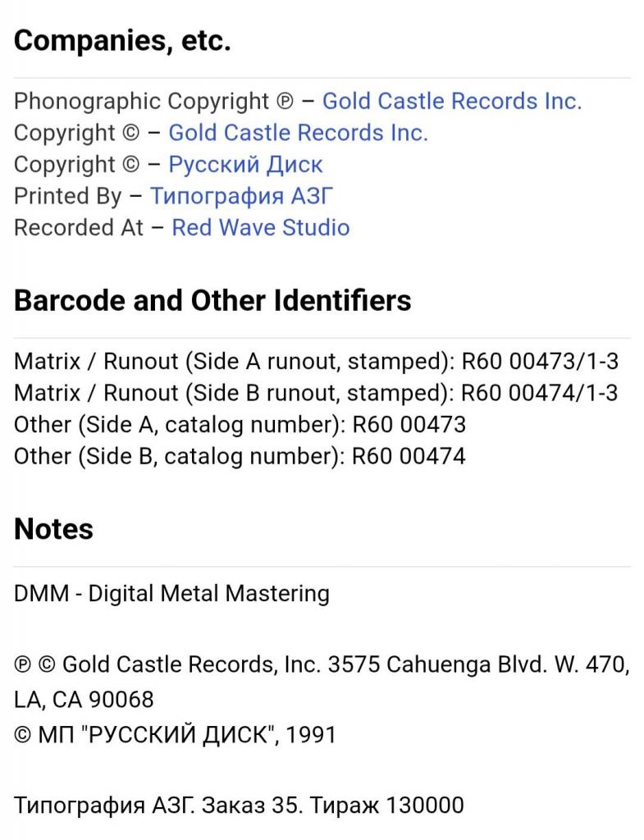The width and height of the screenshot is (644, 840).
Task: Click the "Printed By" label text
Action: tap(67, 196)
